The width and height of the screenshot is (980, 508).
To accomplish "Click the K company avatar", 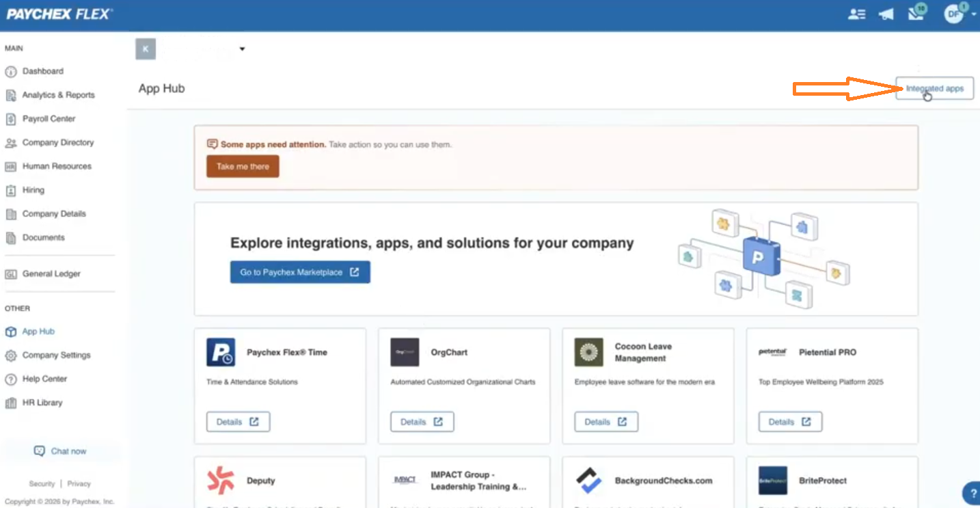I will [x=146, y=49].
